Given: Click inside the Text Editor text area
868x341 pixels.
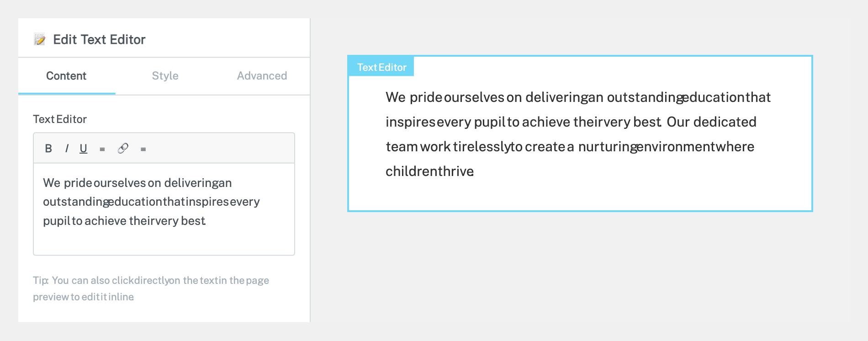Looking at the screenshot, I should pos(164,209).
